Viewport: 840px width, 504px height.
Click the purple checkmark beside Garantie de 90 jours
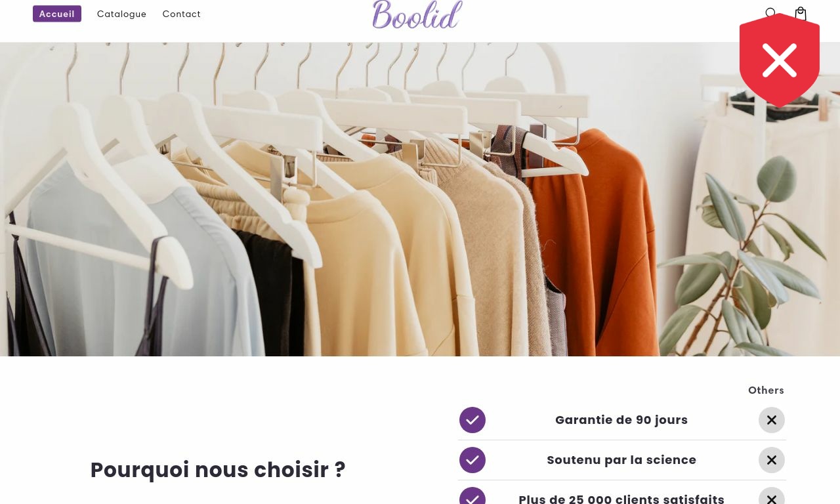coord(472,420)
